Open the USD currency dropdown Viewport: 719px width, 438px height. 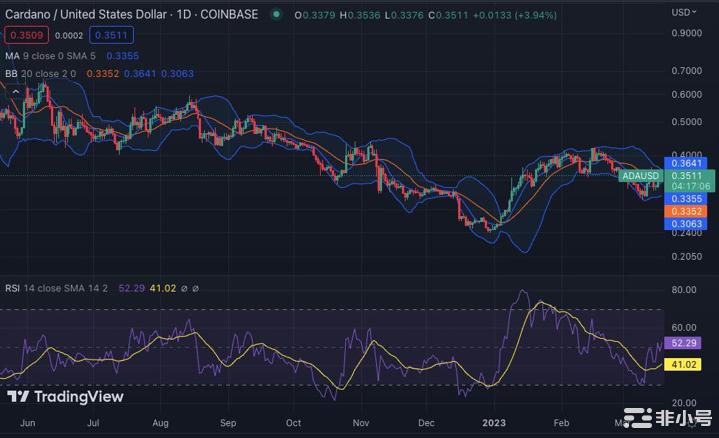click(x=684, y=12)
